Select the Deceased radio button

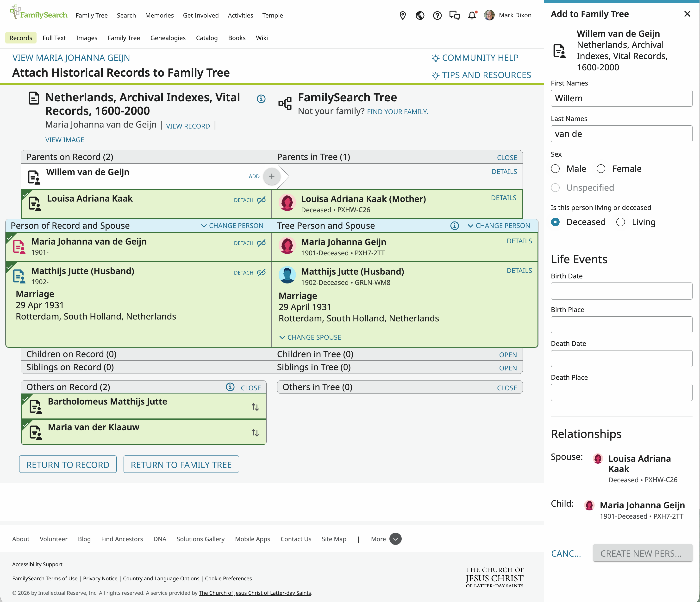[555, 222]
